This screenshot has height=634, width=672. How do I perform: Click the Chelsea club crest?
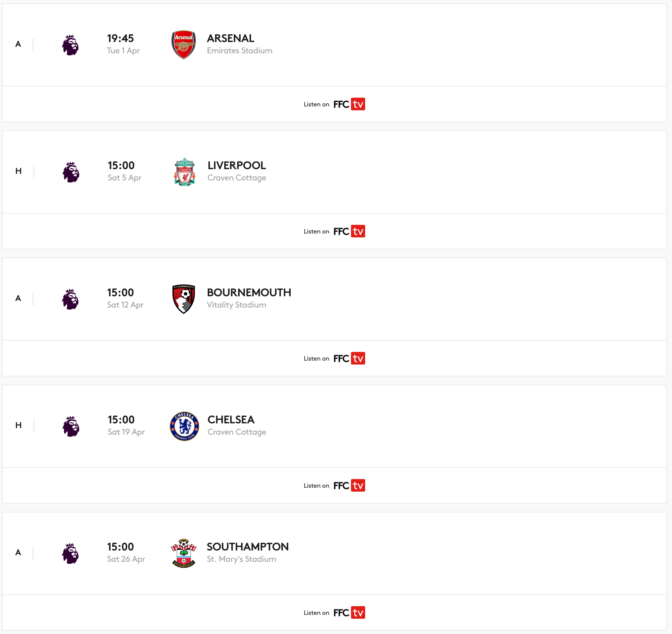tap(184, 426)
